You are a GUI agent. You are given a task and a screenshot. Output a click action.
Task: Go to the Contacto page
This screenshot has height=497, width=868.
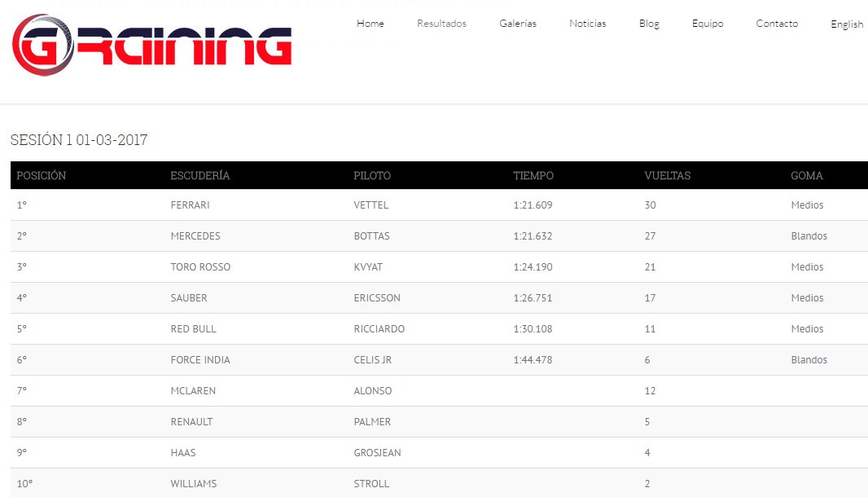tap(777, 24)
